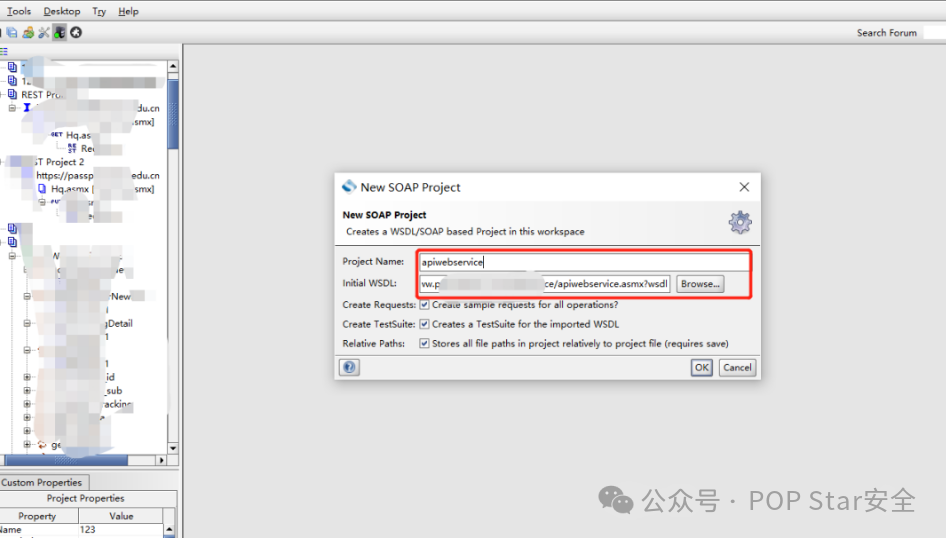Click the properties table scroll-up arrow
Image resolution: width=946 pixels, height=539 pixels.
click(170, 529)
